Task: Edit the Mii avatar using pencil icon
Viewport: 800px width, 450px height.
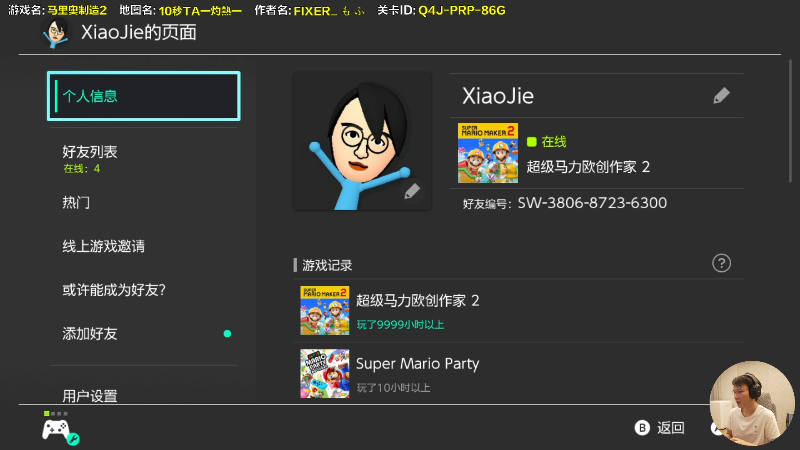Action: (x=412, y=191)
